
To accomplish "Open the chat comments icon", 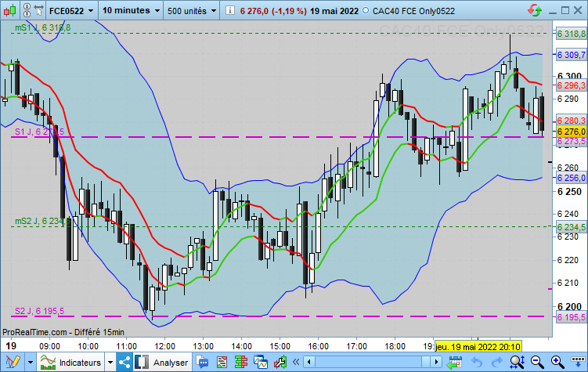I will (203, 362).
